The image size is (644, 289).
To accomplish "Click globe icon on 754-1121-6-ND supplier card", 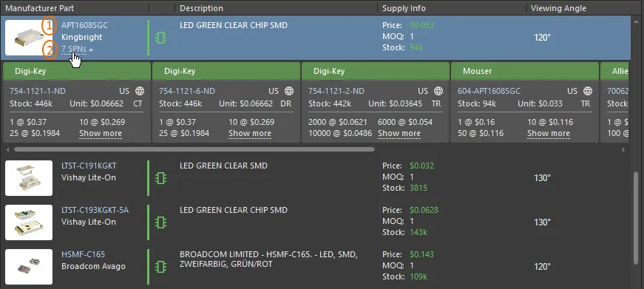I will click(x=289, y=91).
